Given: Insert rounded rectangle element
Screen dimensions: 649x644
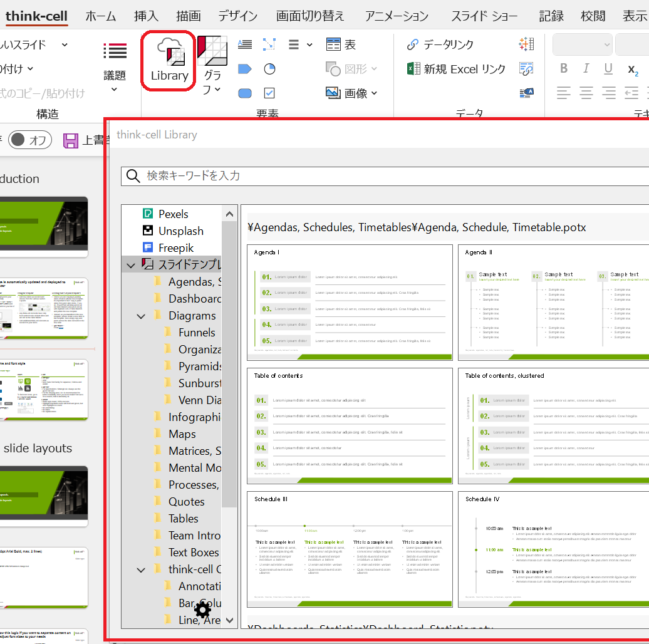Looking at the screenshot, I should [244, 93].
